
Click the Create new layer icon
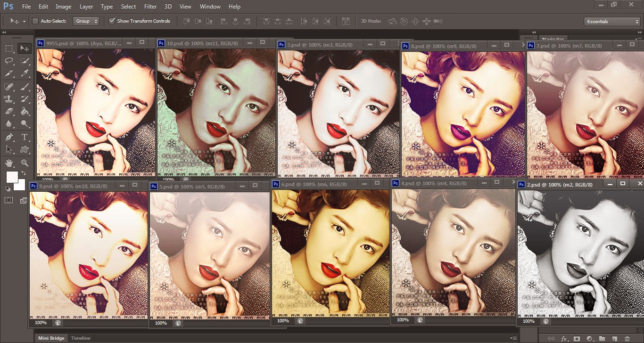click(614, 338)
